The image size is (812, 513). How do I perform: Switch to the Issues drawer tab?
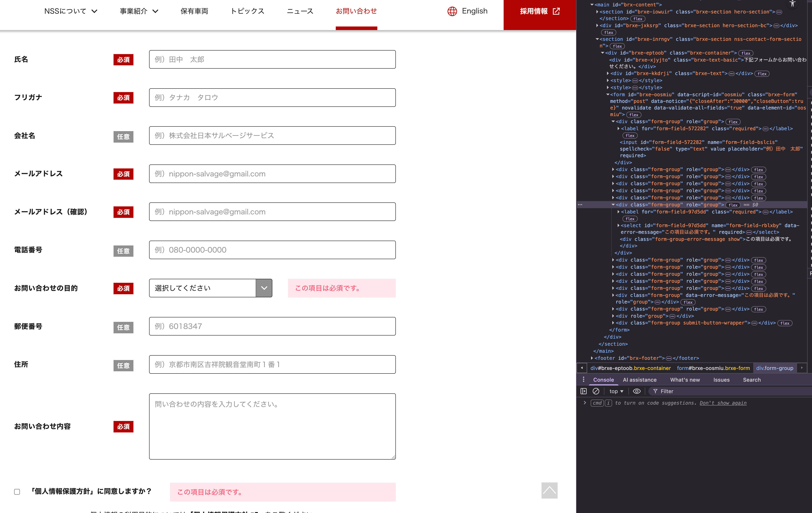pyautogui.click(x=721, y=379)
